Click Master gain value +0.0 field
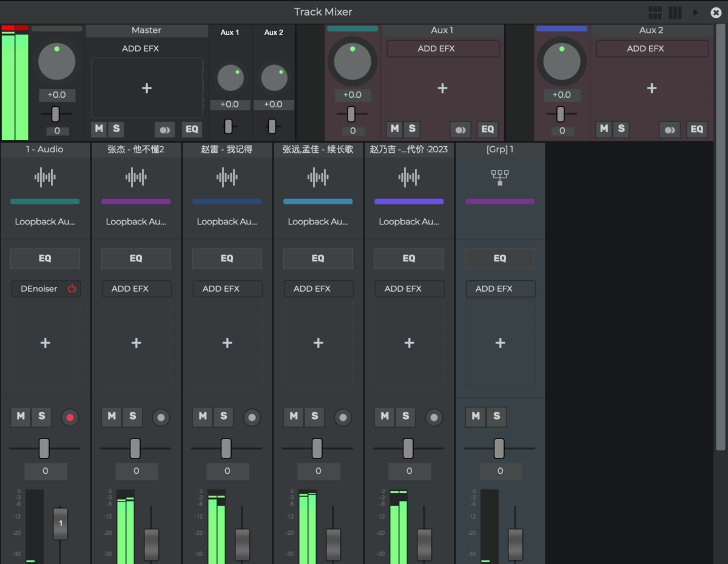The width and height of the screenshot is (728, 564). (x=57, y=95)
